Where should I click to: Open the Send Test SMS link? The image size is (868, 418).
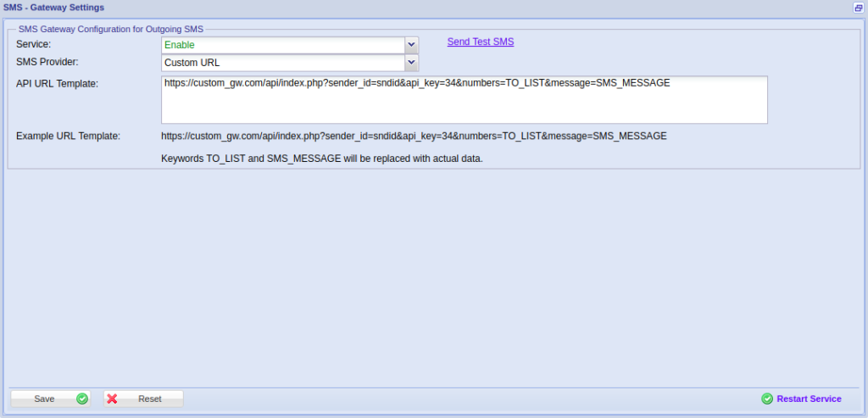480,42
